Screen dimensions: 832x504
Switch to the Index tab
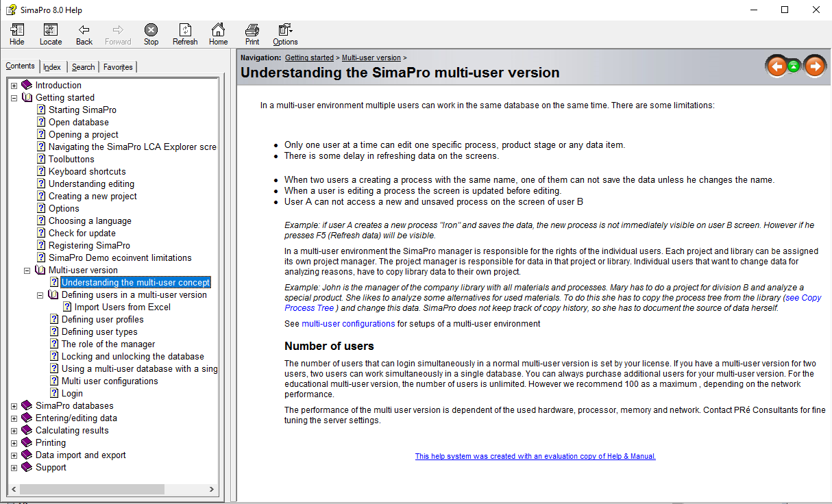(x=52, y=67)
